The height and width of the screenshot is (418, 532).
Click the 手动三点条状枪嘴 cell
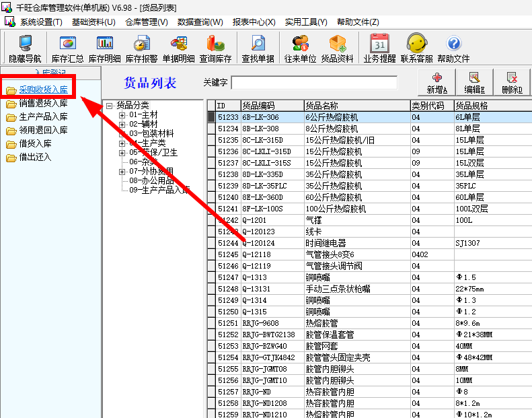[357, 289]
